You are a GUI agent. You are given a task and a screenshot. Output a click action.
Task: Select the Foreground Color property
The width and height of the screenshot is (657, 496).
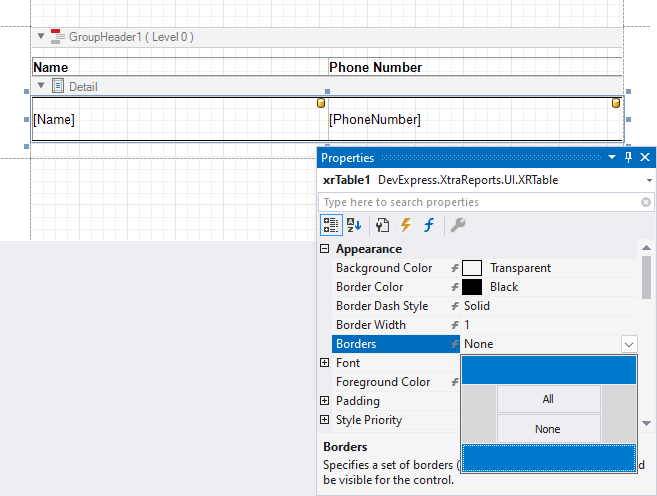point(383,382)
